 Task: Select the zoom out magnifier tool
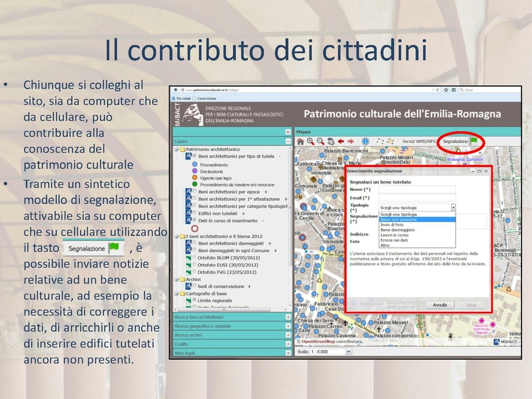pyautogui.click(x=319, y=141)
